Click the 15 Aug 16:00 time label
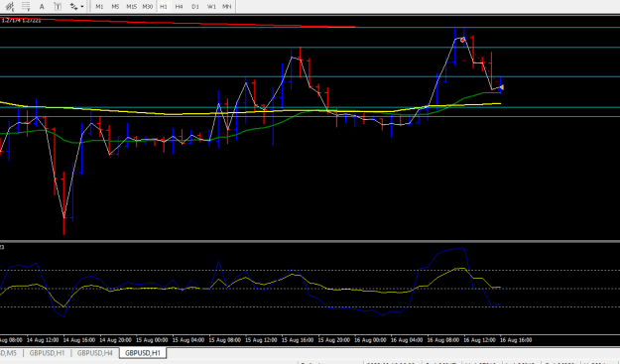 (x=298, y=340)
